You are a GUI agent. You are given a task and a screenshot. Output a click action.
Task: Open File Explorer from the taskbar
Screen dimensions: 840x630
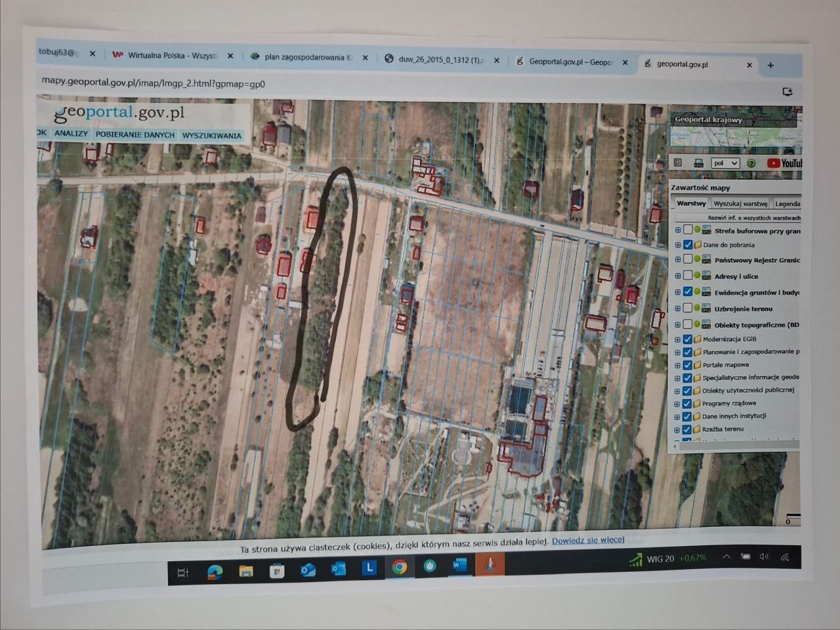[x=245, y=572]
